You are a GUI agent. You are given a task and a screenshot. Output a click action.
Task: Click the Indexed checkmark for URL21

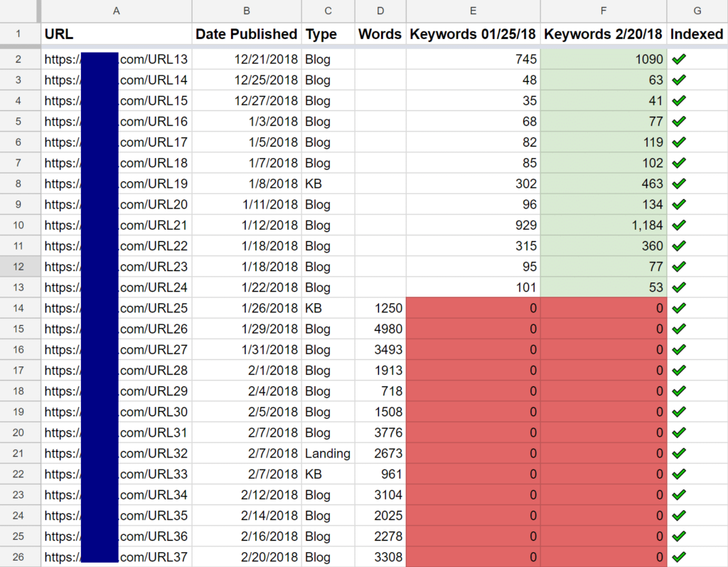tap(678, 225)
